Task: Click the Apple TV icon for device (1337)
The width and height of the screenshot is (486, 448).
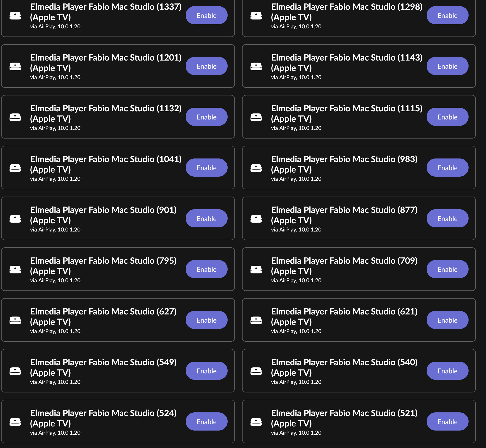Action: click(x=15, y=16)
